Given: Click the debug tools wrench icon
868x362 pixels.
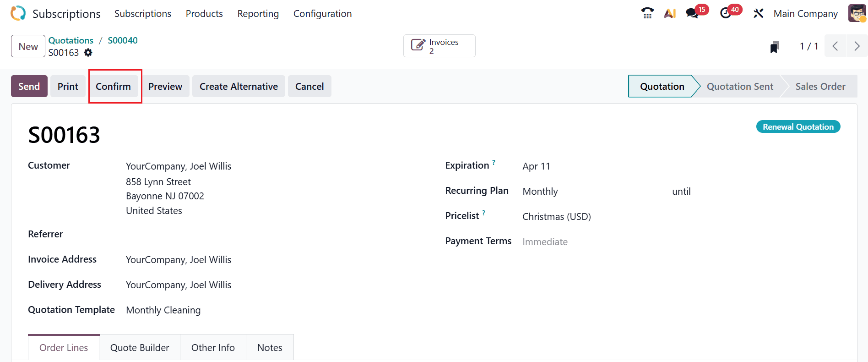Looking at the screenshot, I should (758, 13).
